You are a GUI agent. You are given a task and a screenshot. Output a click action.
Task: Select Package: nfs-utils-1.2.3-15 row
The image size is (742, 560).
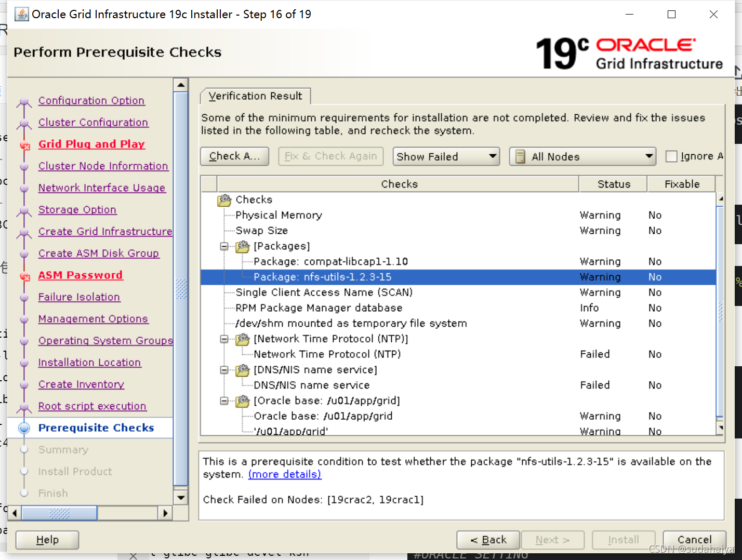pos(458,277)
